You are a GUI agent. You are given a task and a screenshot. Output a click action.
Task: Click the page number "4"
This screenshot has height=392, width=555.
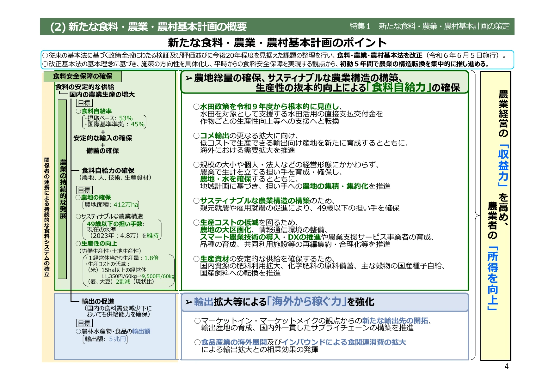[x=507, y=366]
